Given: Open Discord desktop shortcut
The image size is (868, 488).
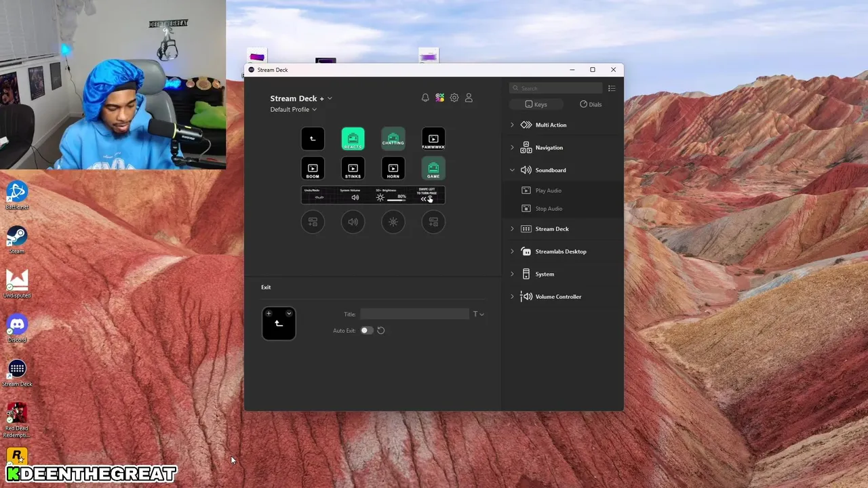Looking at the screenshot, I should [x=17, y=329].
